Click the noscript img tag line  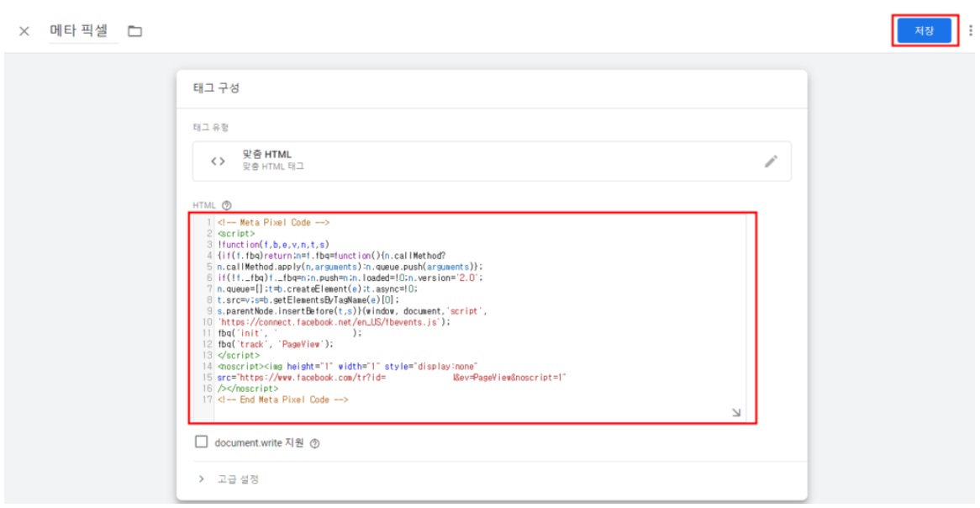coord(347,365)
